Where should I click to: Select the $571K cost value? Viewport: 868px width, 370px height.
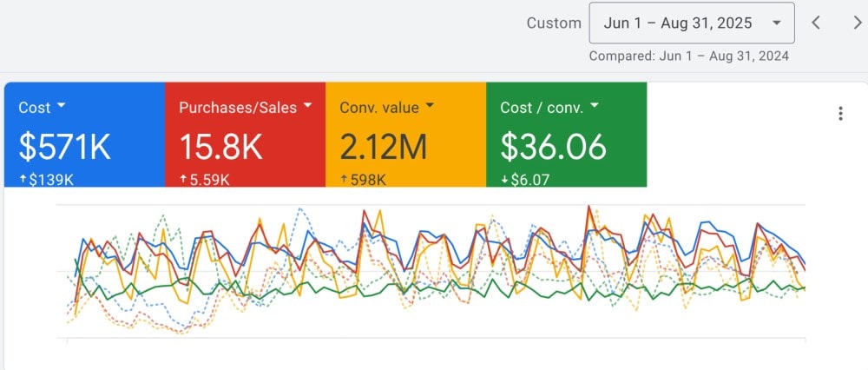(x=64, y=148)
